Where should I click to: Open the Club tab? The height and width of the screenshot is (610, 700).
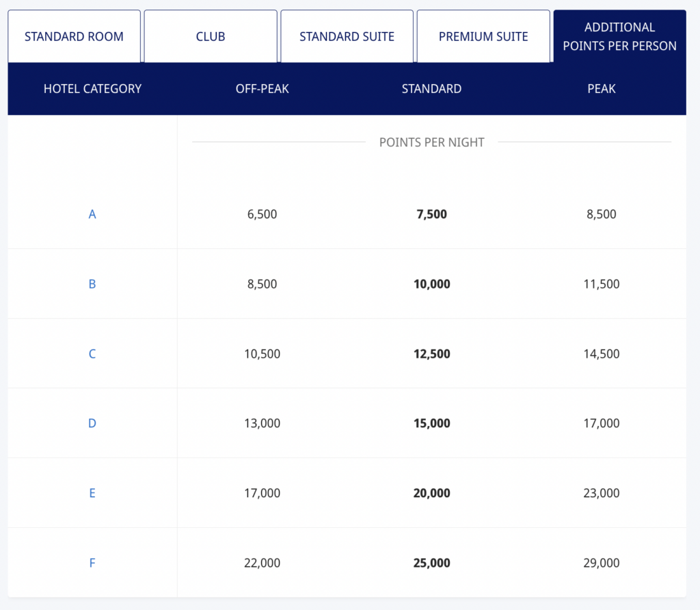tap(211, 36)
